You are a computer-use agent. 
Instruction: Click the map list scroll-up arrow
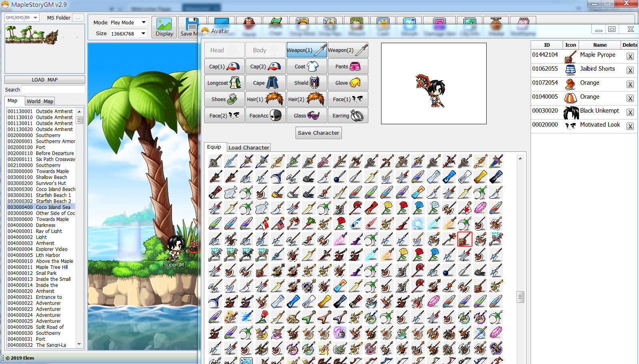79,111
